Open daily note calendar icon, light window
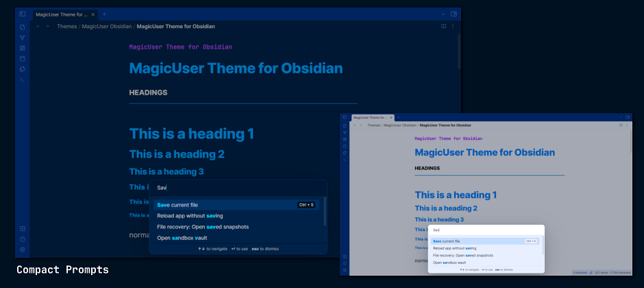Image resolution: width=644 pixels, height=288 pixels. [x=345, y=146]
